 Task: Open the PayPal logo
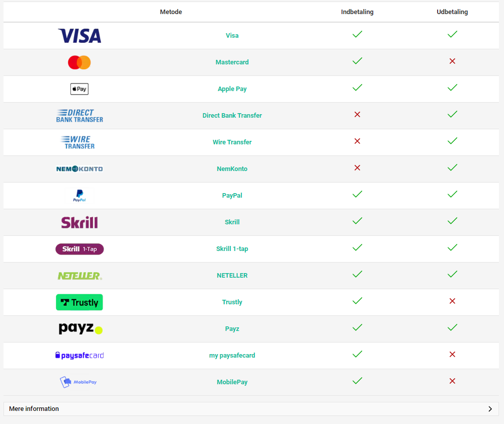[79, 196]
